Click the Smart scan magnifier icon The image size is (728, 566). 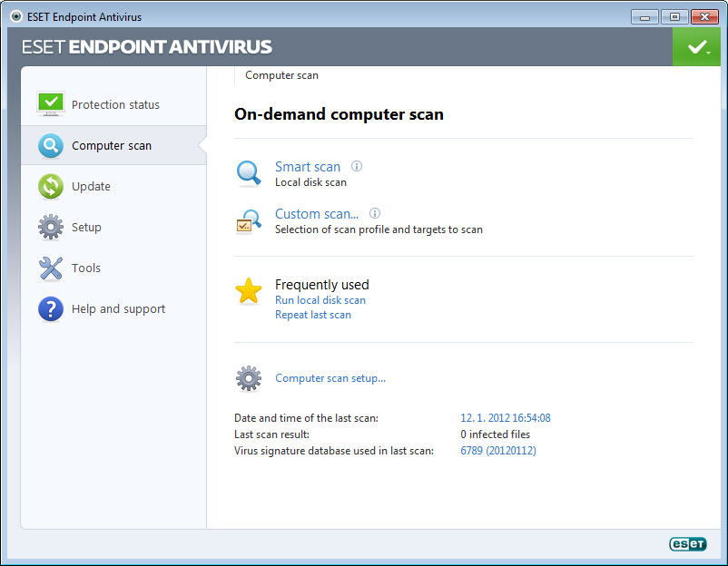tap(249, 173)
